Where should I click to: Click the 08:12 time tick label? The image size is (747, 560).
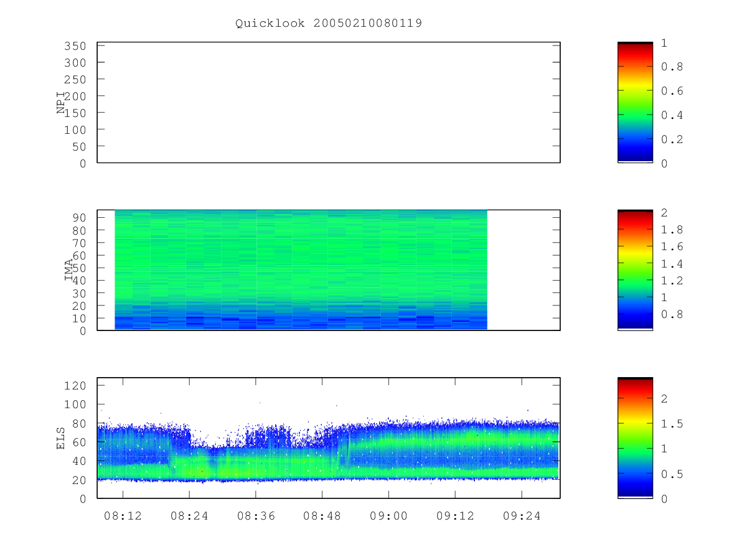click(x=123, y=516)
